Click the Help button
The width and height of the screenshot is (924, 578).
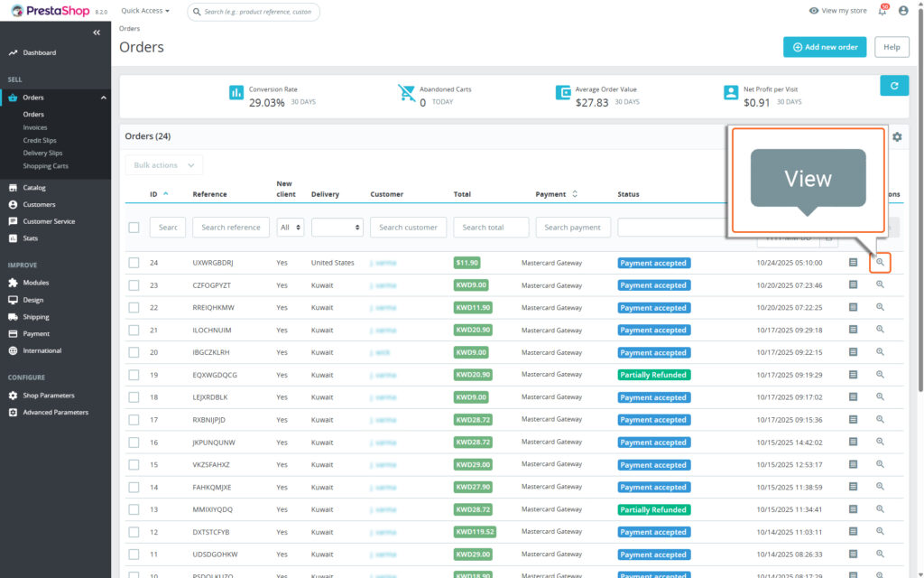point(892,47)
